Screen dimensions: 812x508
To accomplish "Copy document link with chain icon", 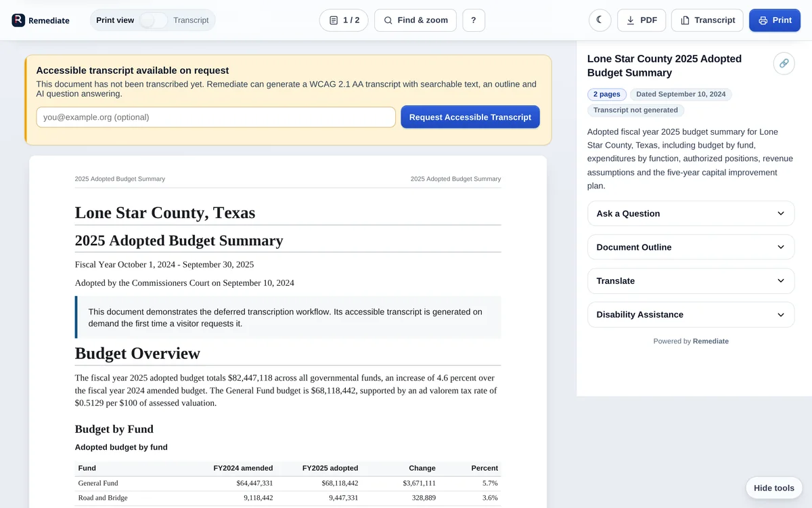I will 784,64.
